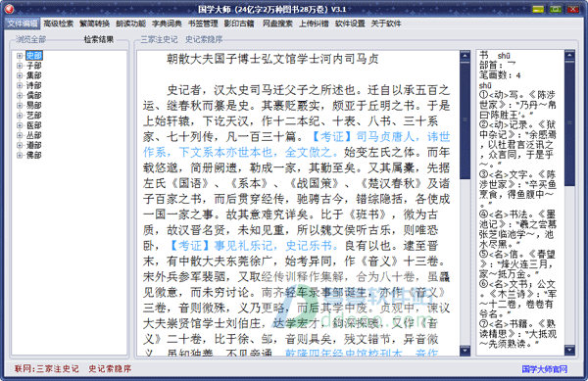Click the red app logo icon
Screen dimensions: 588x381
[10, 9]
